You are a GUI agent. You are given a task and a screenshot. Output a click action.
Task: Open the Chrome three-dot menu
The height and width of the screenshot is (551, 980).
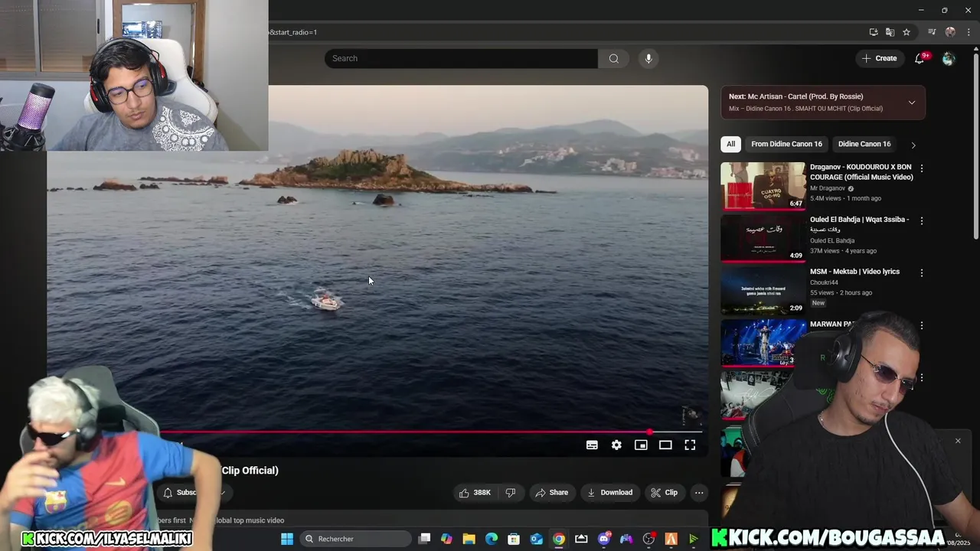(x=969, y=32)
